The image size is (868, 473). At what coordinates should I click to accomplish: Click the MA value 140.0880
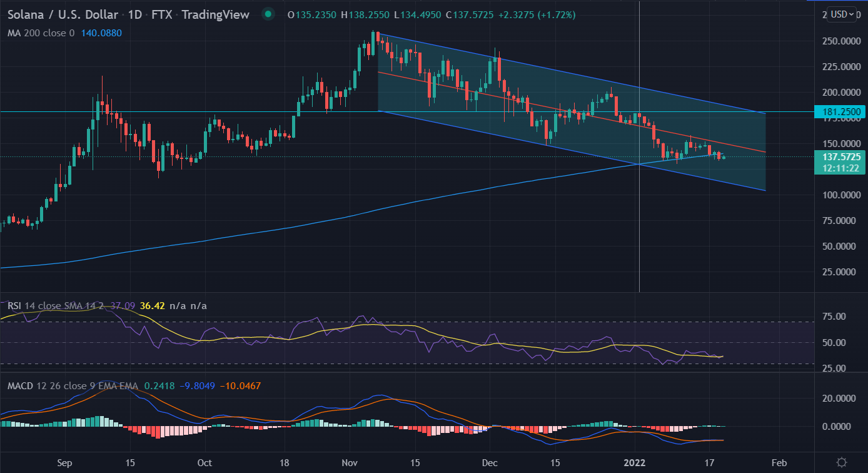102,33
